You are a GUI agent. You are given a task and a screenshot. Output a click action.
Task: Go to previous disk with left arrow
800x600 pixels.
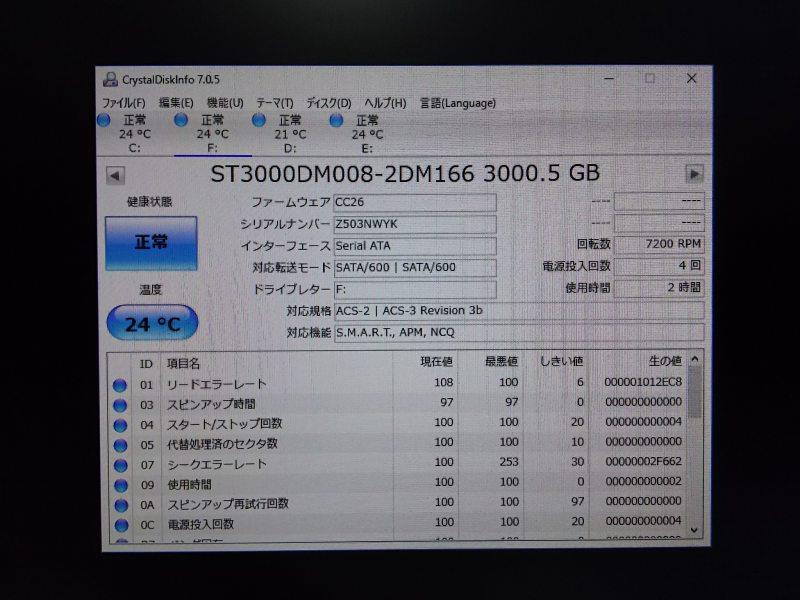(x=115, y=176)
